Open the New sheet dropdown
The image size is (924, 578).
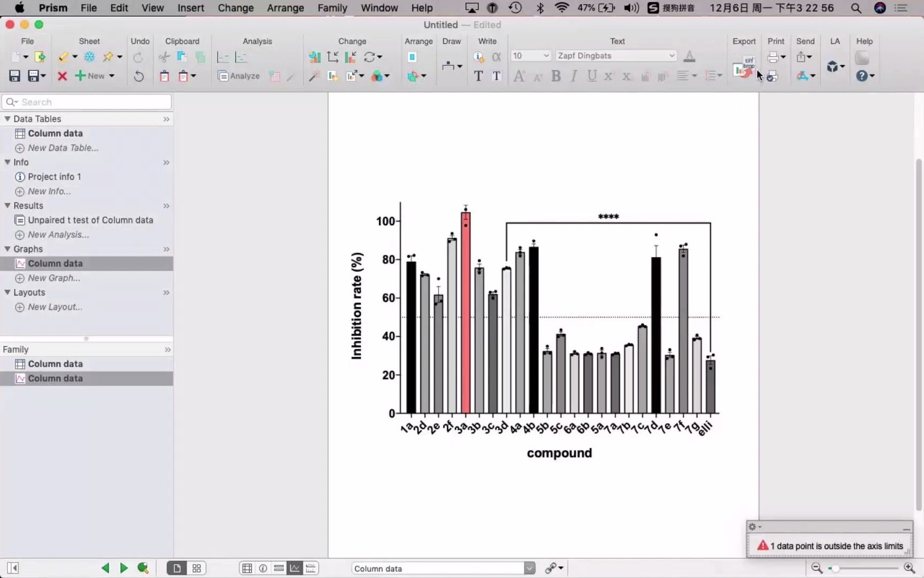click(x=112, y=76)
